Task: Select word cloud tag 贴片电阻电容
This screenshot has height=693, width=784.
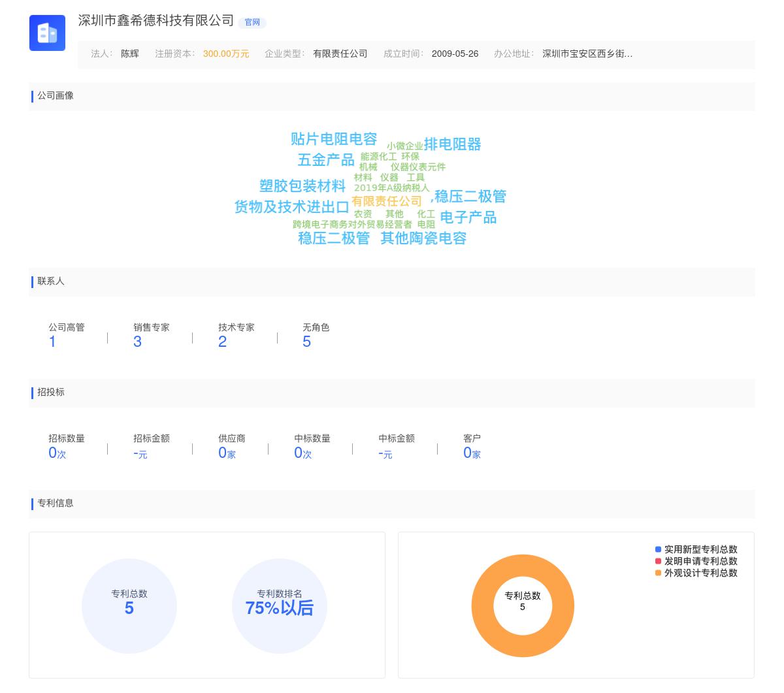Action: pyautogui.click(x=334, y=139)
